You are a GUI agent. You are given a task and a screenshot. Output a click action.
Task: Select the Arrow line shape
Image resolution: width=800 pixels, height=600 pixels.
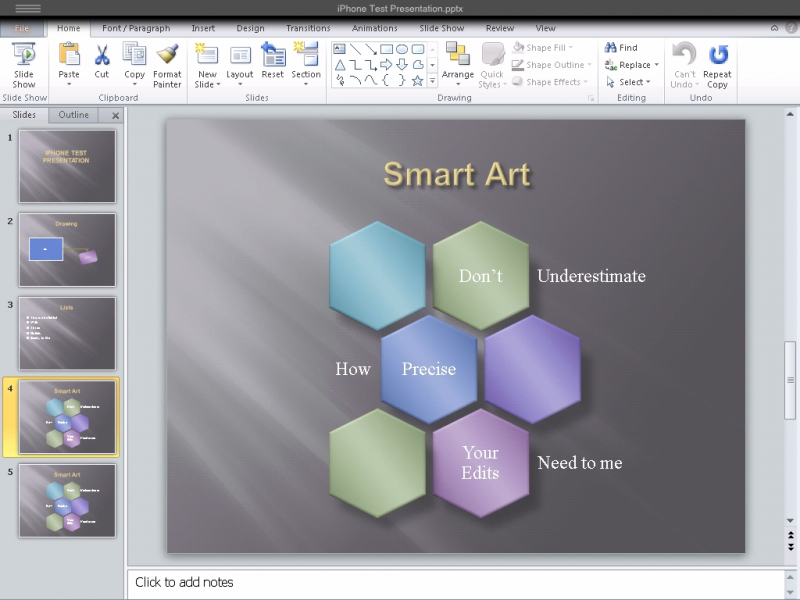(371, 49)
